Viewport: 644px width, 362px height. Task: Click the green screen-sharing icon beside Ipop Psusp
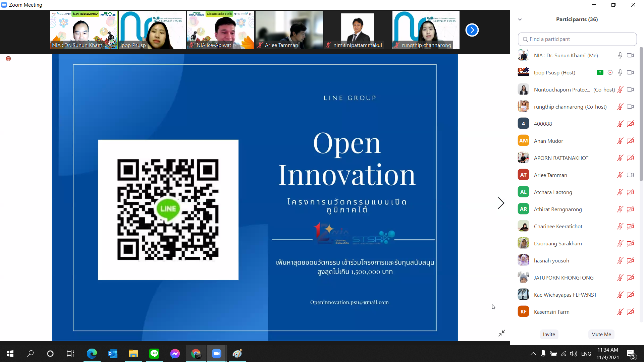click(x=600, y=72)
